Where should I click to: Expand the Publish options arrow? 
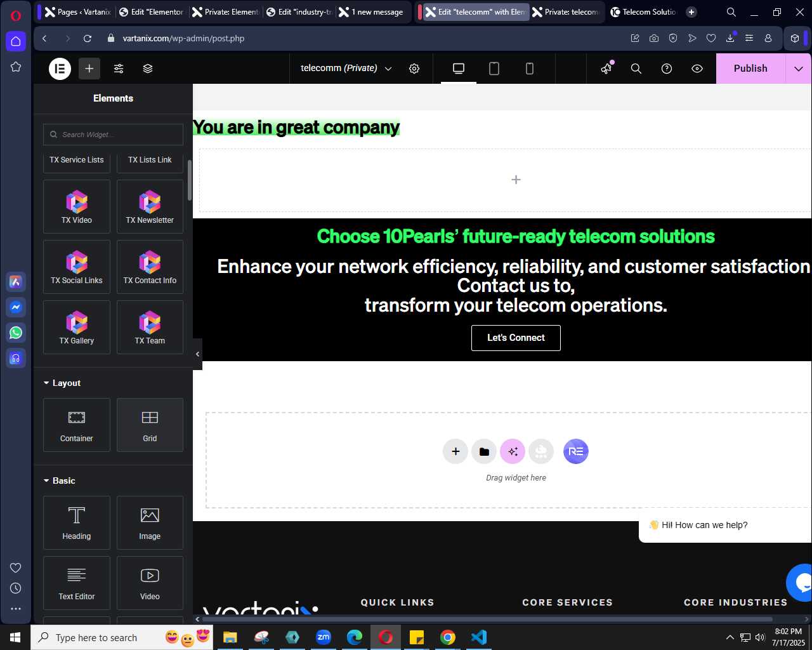(x=799, y=69)
